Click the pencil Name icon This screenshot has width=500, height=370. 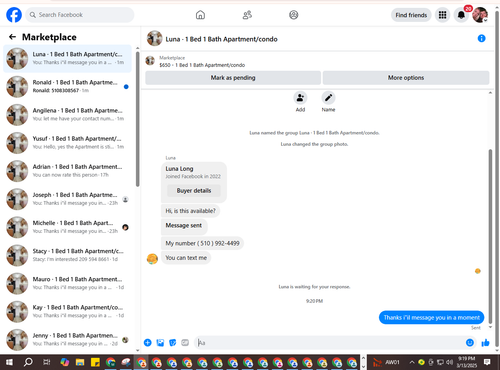click(328, 98)
